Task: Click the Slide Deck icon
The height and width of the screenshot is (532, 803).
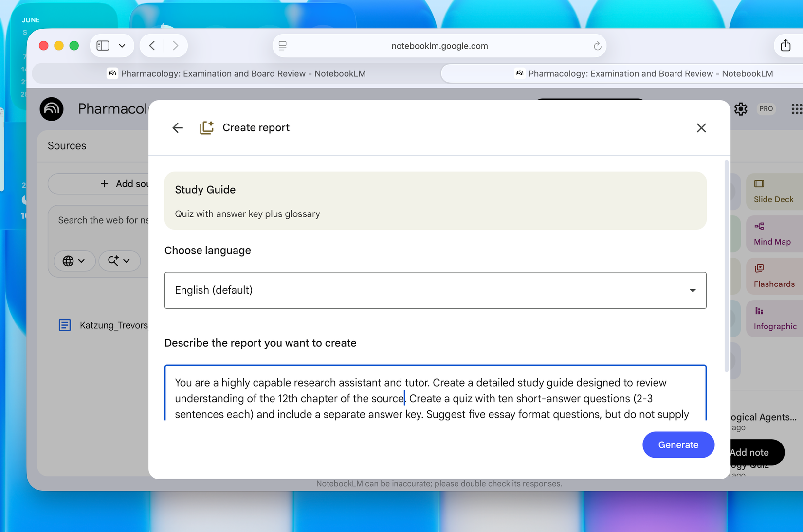Action: (x=759, y=184)
